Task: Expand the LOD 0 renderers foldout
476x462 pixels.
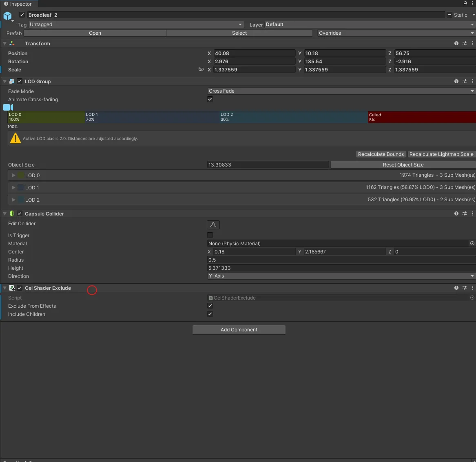Action: coord(13,175)
